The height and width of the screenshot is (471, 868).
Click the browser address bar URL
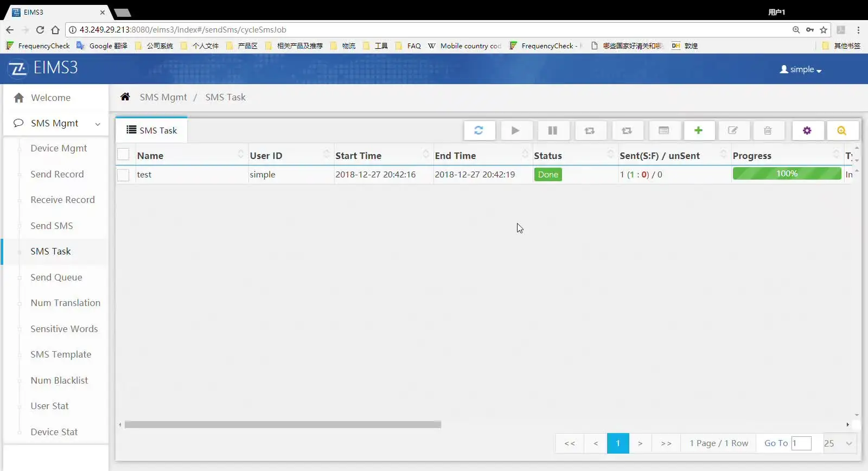183,30
